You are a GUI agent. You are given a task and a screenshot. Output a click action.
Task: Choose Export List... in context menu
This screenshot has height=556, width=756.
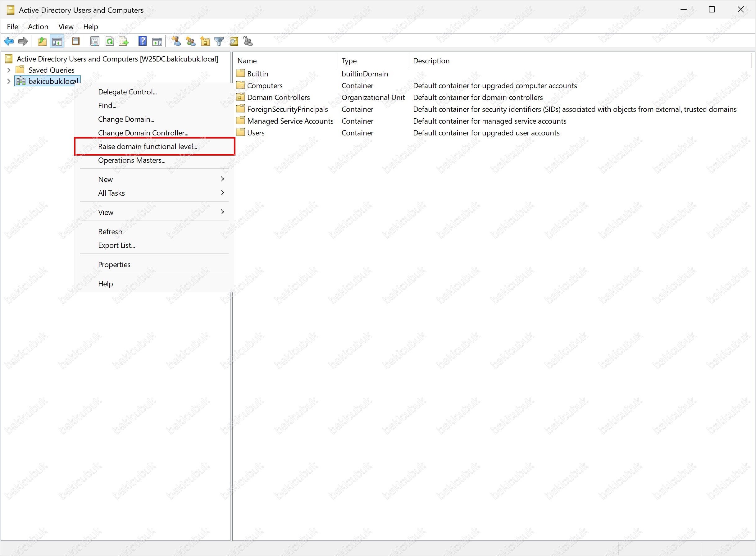154,245
